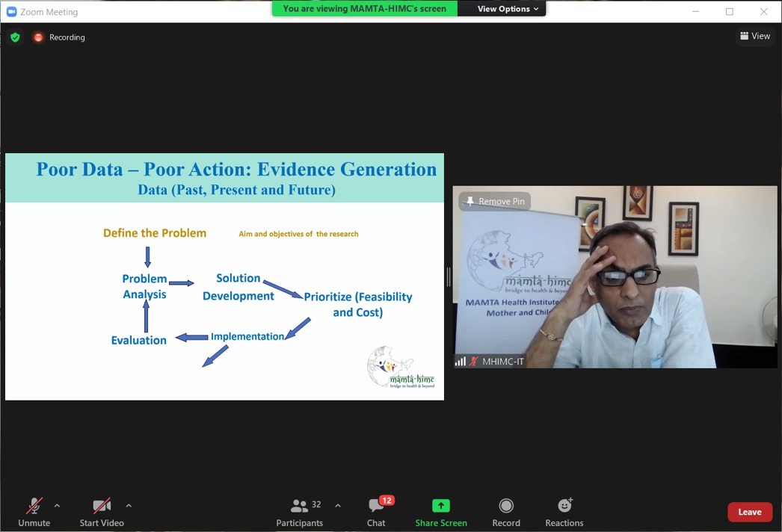Screen dimensions: 782x532
Task: Click the divider handle between slide and video
Action: pyautogui.click(x=449, y=276)
